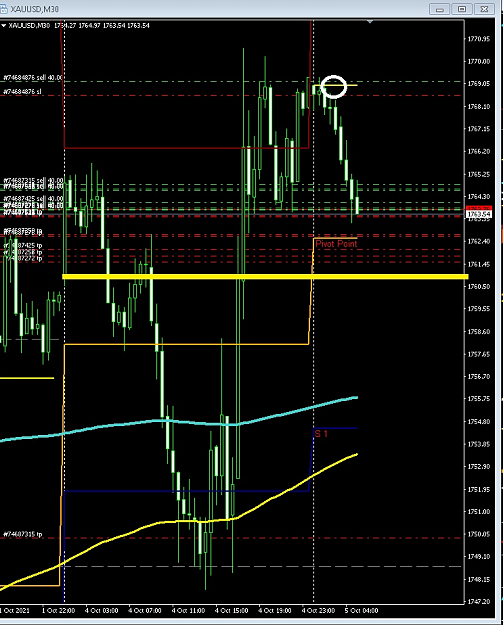503x625 pixels.
Task: Click time axis label 4 Oct 15:00
Action: click(231, 610)
